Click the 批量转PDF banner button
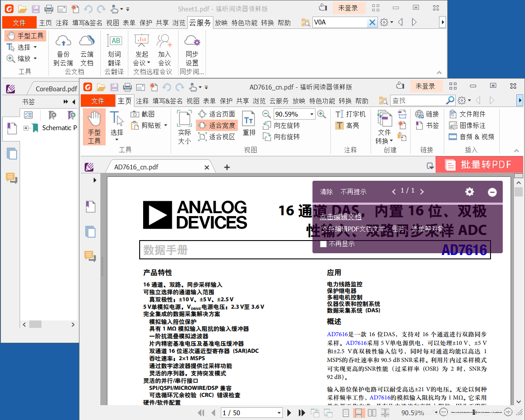This screenshot has width=525, height=420. pos(480,165)
